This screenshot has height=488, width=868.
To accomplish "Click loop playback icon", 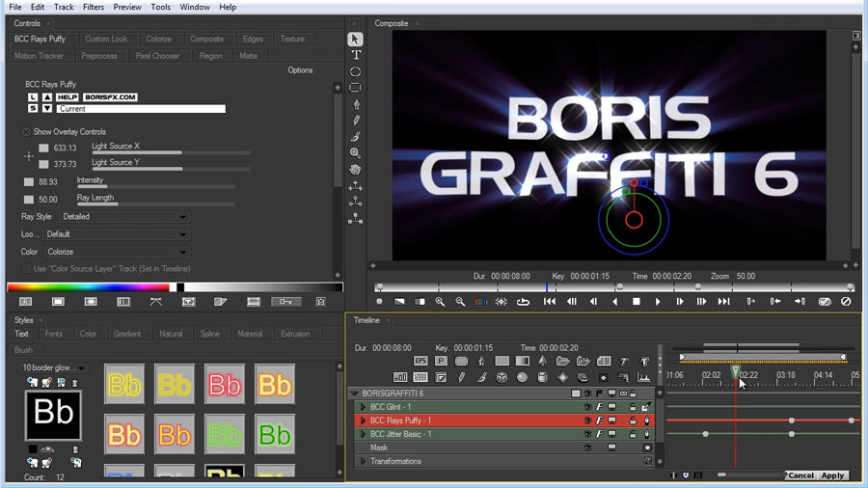I will coord(523,302).
